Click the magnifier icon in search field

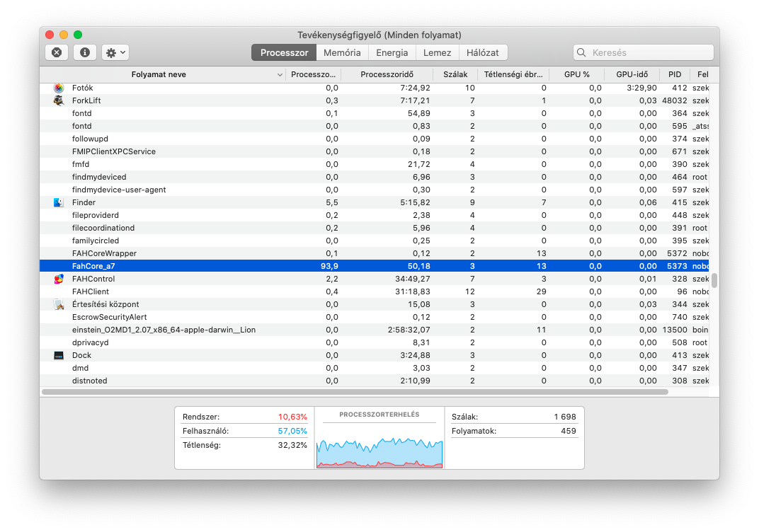coord(582,53)
